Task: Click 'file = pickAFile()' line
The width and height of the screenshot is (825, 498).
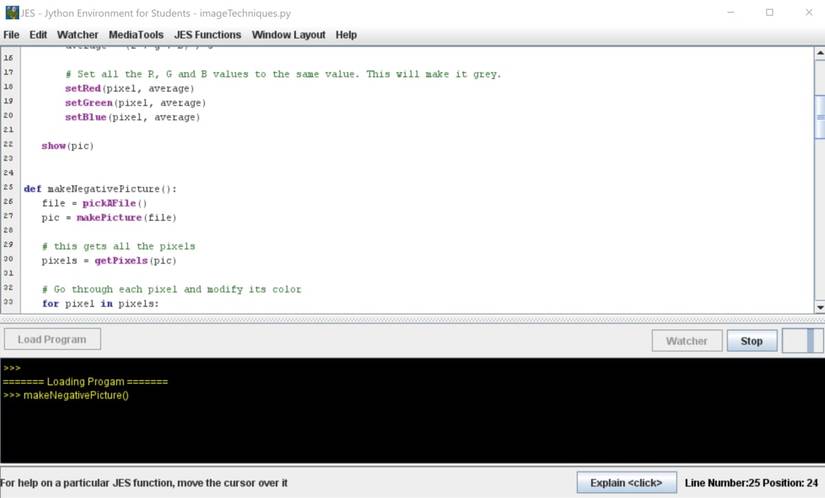Action: coord(94,203)
